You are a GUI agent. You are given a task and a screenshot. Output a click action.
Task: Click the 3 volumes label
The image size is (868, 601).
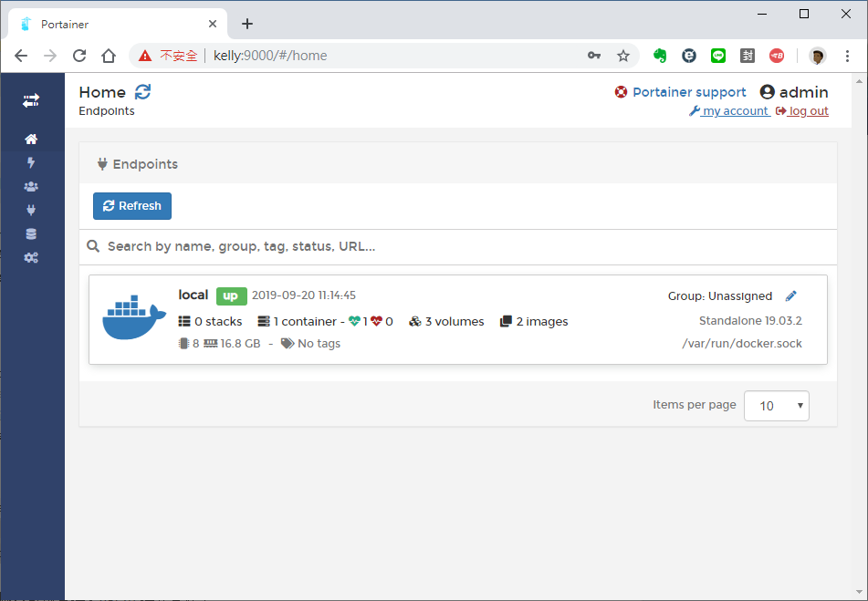(455, 321)
